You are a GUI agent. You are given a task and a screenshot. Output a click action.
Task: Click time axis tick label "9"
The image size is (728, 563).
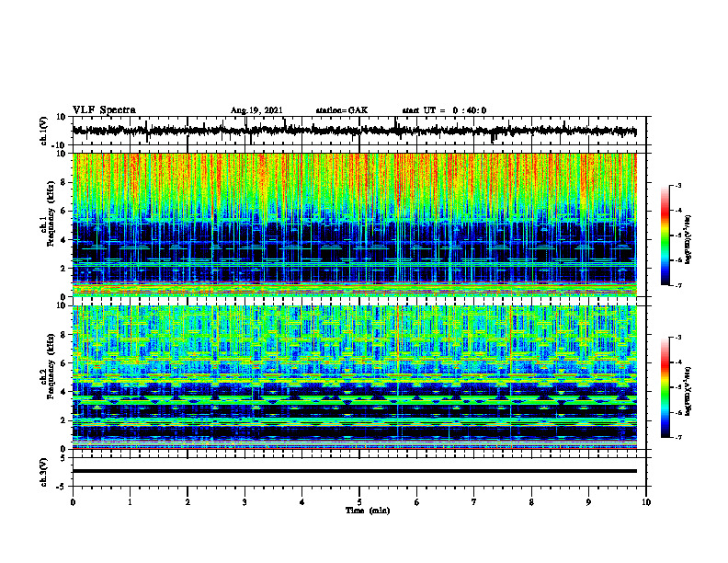tap(588, 502)
